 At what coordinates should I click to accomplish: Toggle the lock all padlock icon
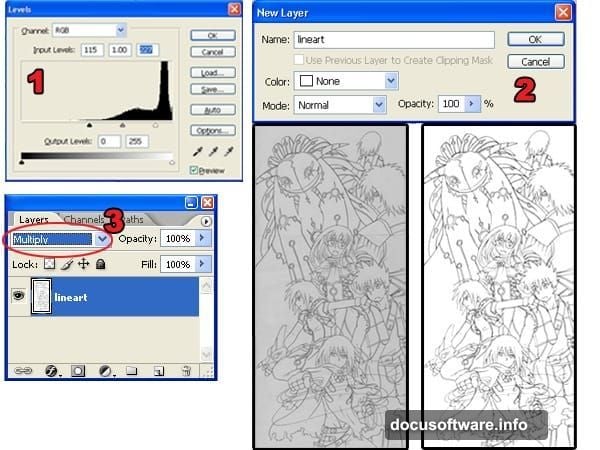pyautogui.click(x=101, y=264)
